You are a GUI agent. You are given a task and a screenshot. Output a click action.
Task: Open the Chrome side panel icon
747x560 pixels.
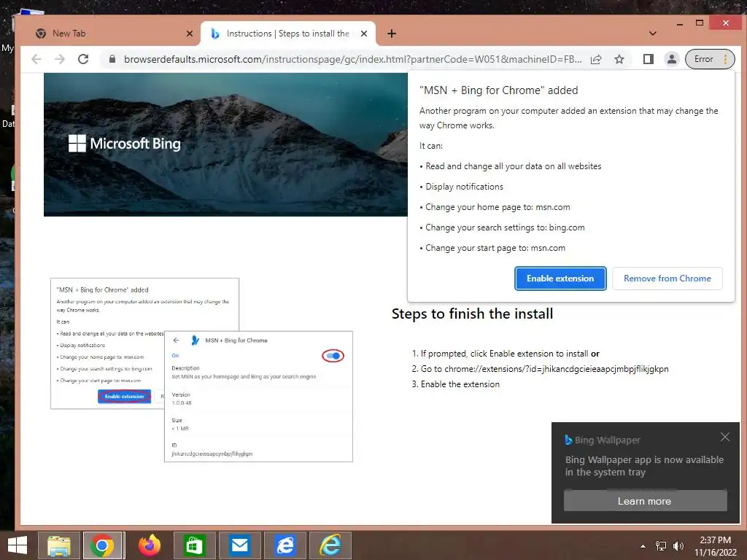click(x=648, y=59)
